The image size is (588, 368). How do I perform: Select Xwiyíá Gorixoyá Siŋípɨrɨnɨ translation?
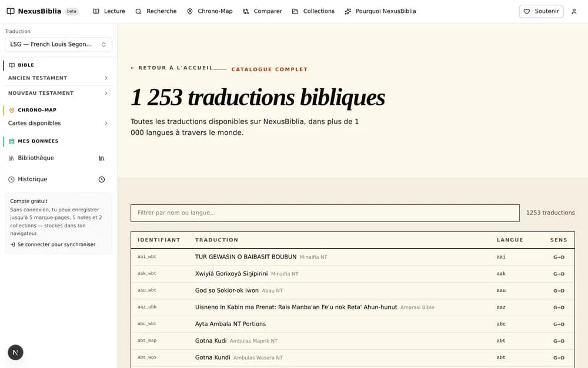pyautogui.click(x=231, y=273)
